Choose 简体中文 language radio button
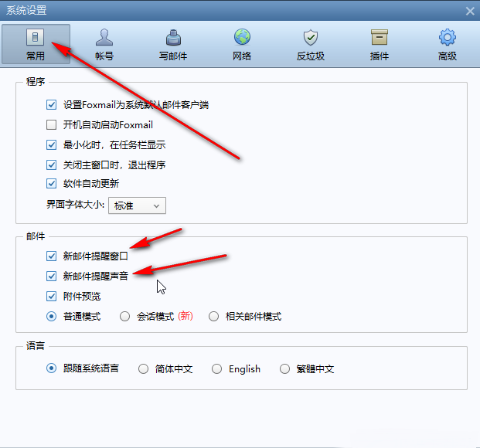Viewport: 480px width, 448px height. [x=143, y=368]
